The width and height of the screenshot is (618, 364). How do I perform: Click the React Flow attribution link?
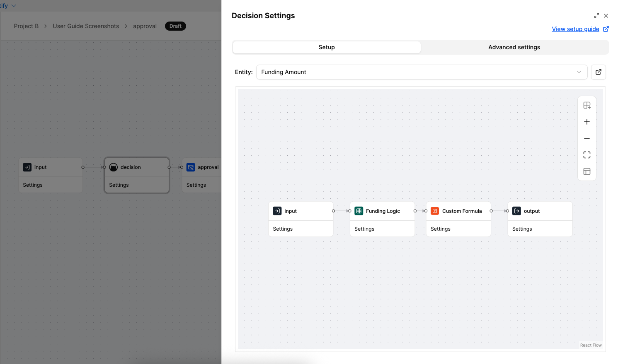tap(591, 345)
